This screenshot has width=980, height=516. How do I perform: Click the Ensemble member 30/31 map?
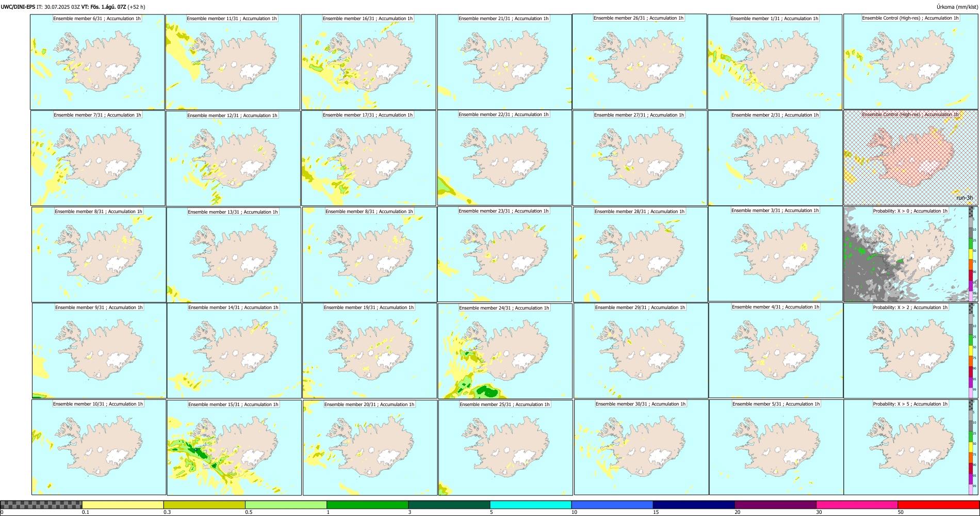(x=641, y=447)
